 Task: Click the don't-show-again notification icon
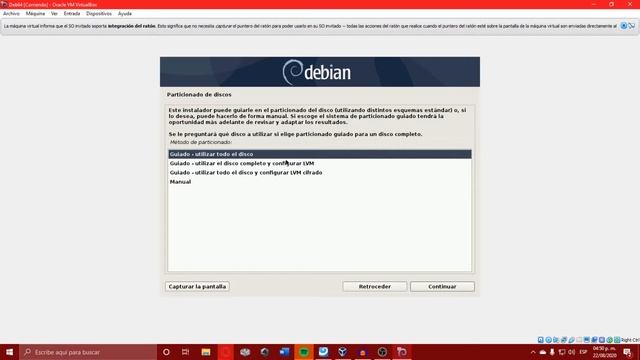coord(631,26)
